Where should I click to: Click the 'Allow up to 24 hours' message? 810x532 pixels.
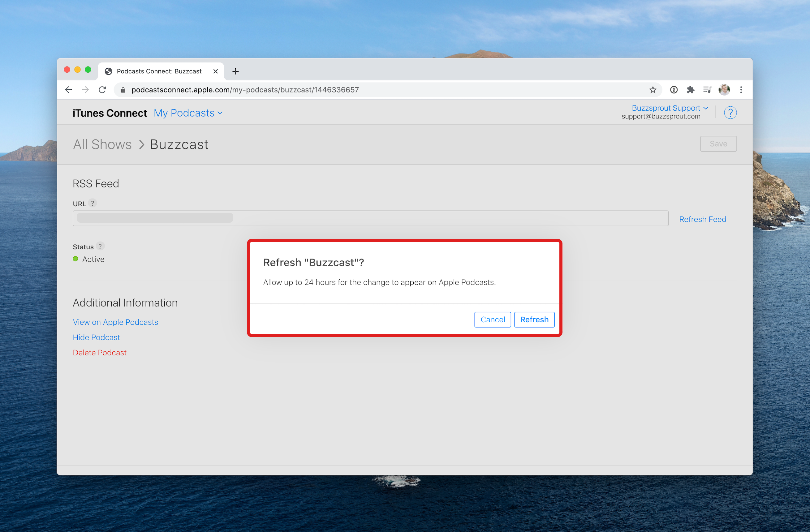click(379, 282)
